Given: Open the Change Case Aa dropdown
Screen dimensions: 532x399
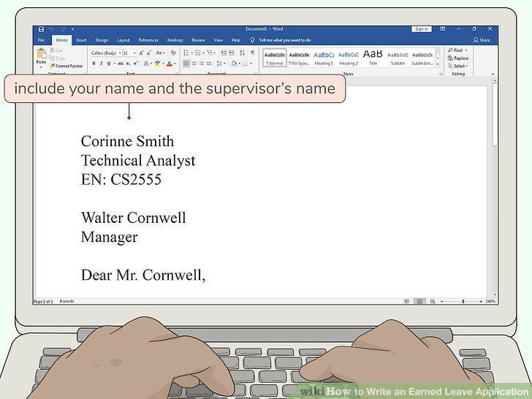Looking at the screenshot, I should 160,53.
